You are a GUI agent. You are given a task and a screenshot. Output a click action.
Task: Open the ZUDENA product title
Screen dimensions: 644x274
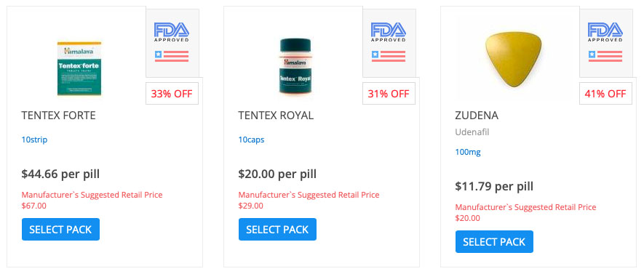click(x=477, y=116)
